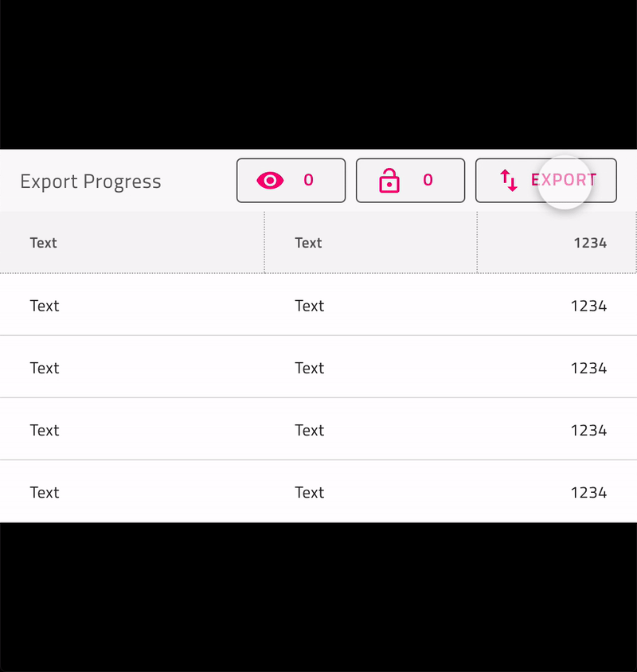The width and height of the screenshot is (637, 672).
Task: Select the third data row's middle Text cell
Action: (310, 430)
